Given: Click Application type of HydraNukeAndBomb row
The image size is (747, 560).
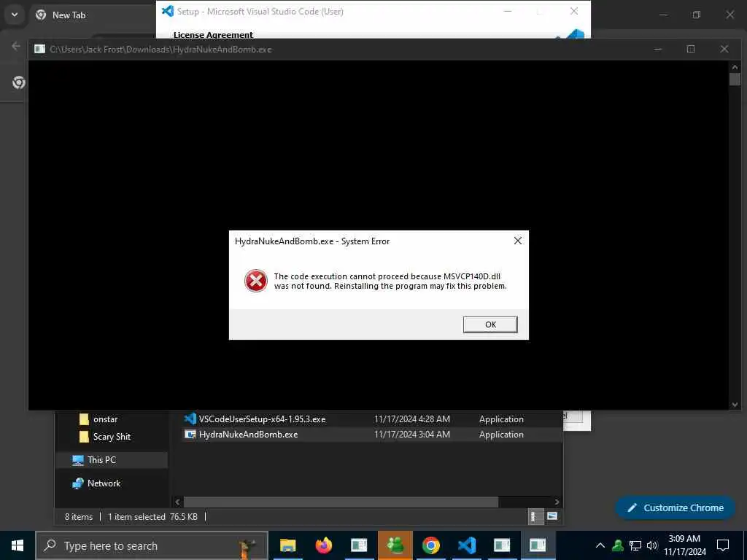Looking at the screenshot, I should click(x=501, y=435).
